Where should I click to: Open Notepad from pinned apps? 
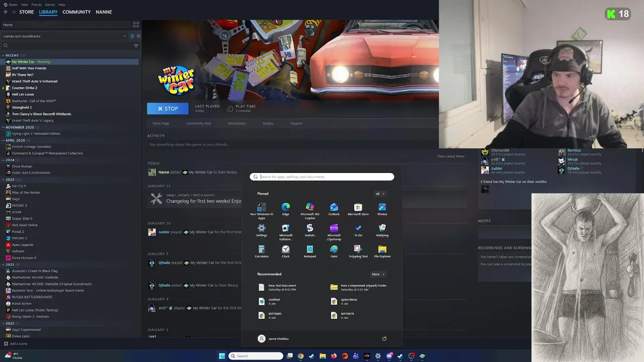click(310, 252)
